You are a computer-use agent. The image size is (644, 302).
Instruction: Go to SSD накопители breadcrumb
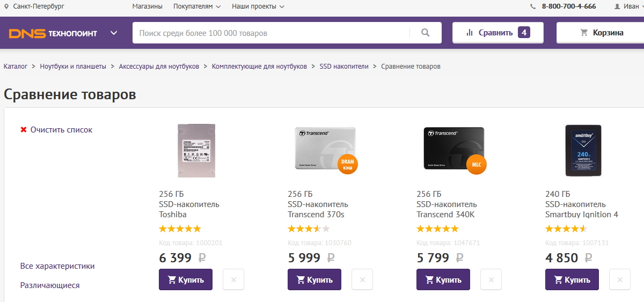click(344, 67)
